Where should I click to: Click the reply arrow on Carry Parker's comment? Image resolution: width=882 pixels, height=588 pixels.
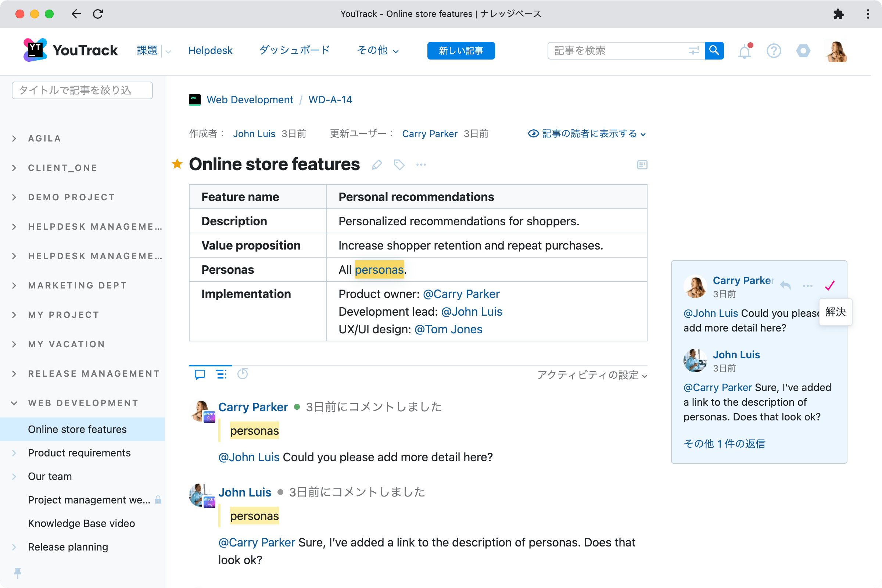pyautogui.click(x=785, y=286)
